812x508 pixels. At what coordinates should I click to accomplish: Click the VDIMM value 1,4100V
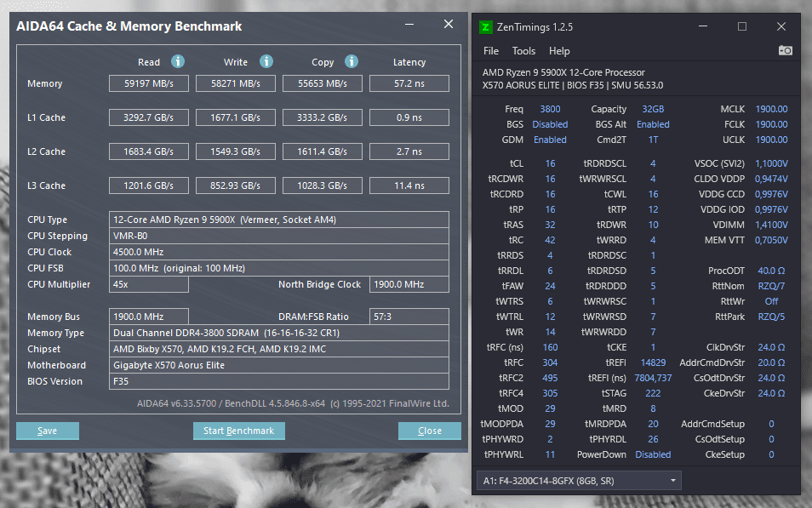(x=771, y=225)
